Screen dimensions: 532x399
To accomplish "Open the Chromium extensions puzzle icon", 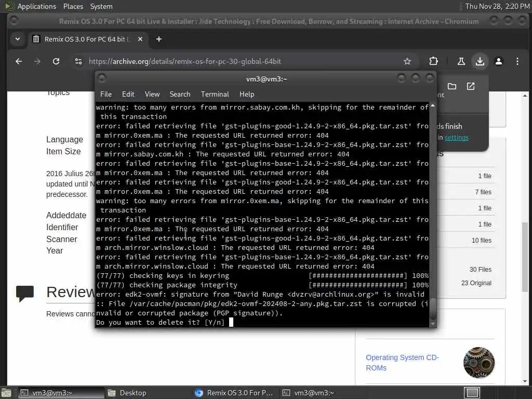I will [434, 61].
